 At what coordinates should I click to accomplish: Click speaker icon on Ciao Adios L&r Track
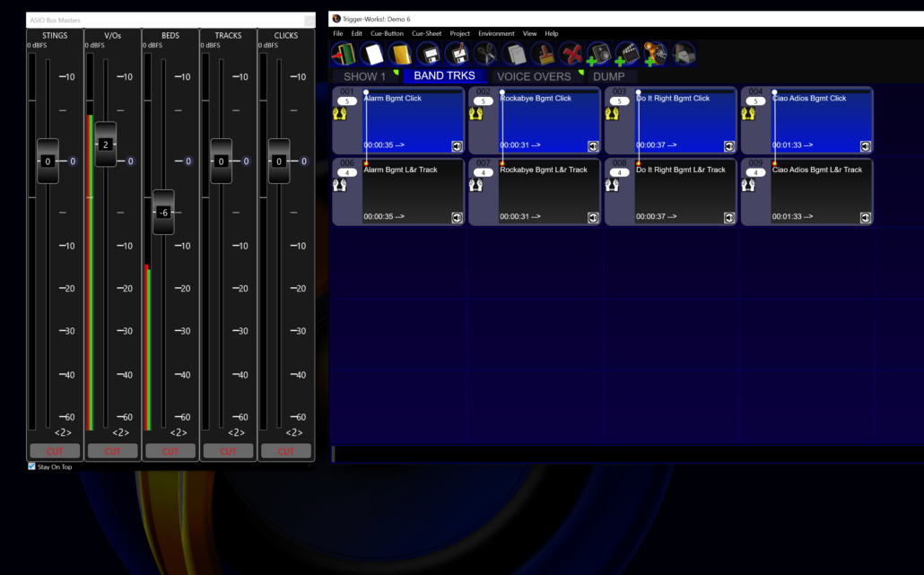pos(865,218)
